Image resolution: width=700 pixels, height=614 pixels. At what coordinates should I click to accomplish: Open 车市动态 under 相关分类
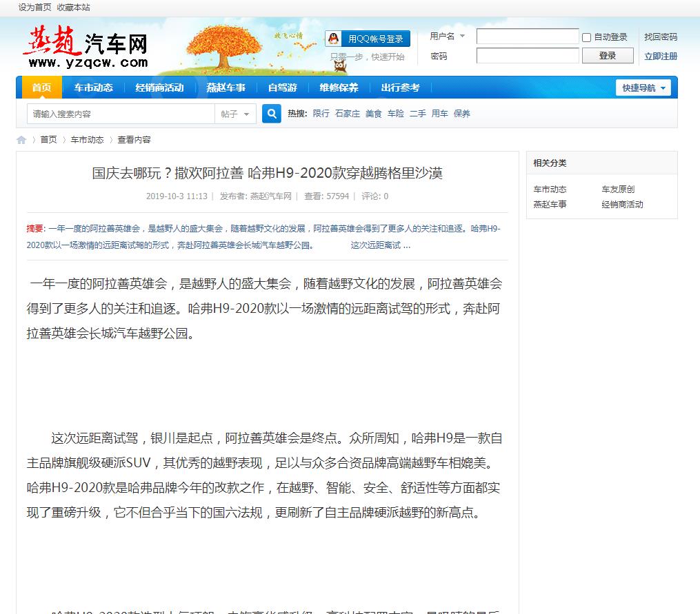click(550, 190)
